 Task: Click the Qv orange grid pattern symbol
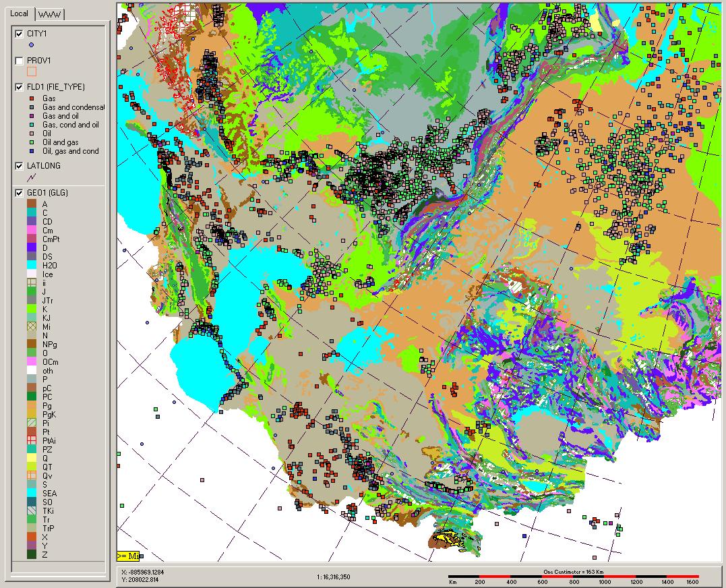31,475
